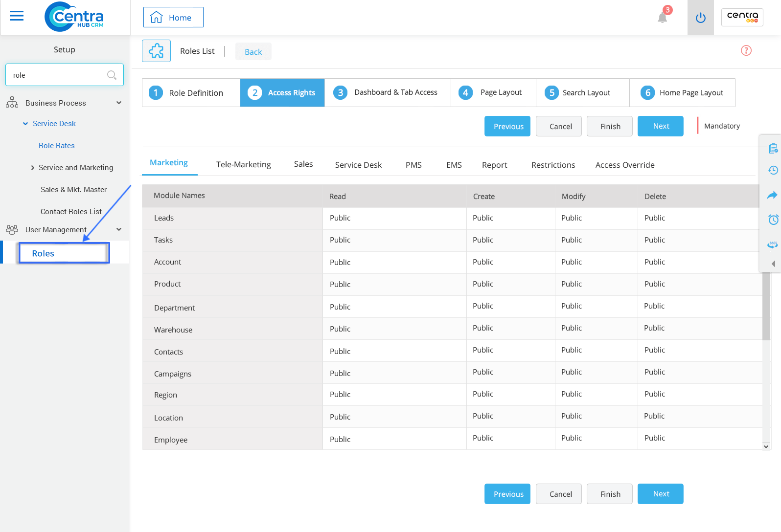
Task: Collapse the User Management section chevron
Action: pos(119,229)
